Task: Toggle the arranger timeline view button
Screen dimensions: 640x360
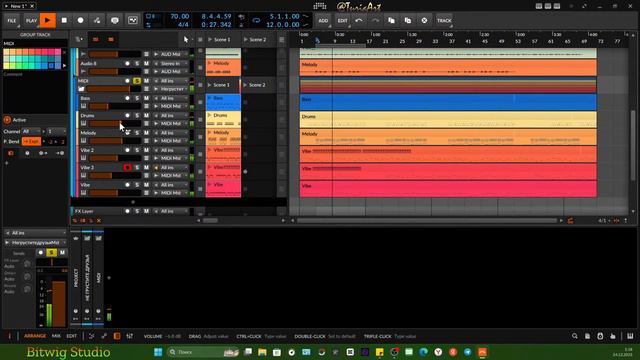Action: pyautogui.click(x=111, y=40)
